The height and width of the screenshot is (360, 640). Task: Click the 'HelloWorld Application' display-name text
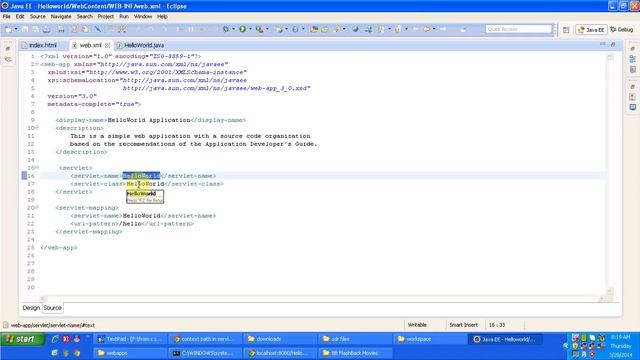pos(149,120)
